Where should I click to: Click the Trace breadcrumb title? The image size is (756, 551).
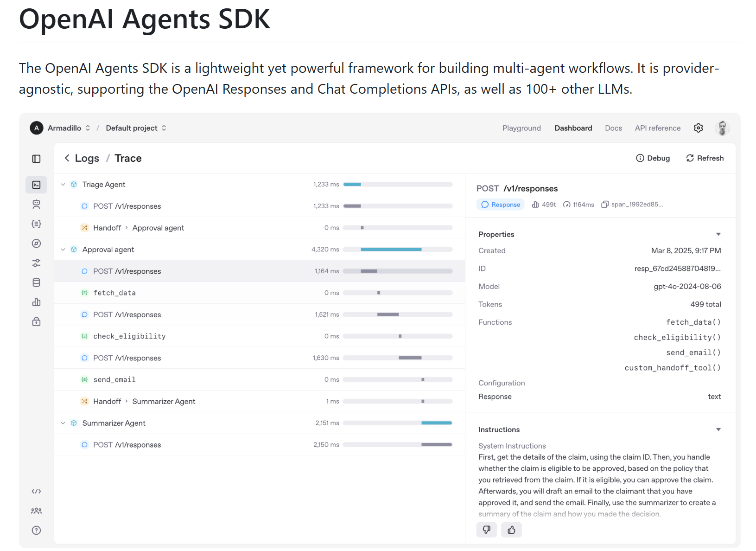[x=128, y=158]
